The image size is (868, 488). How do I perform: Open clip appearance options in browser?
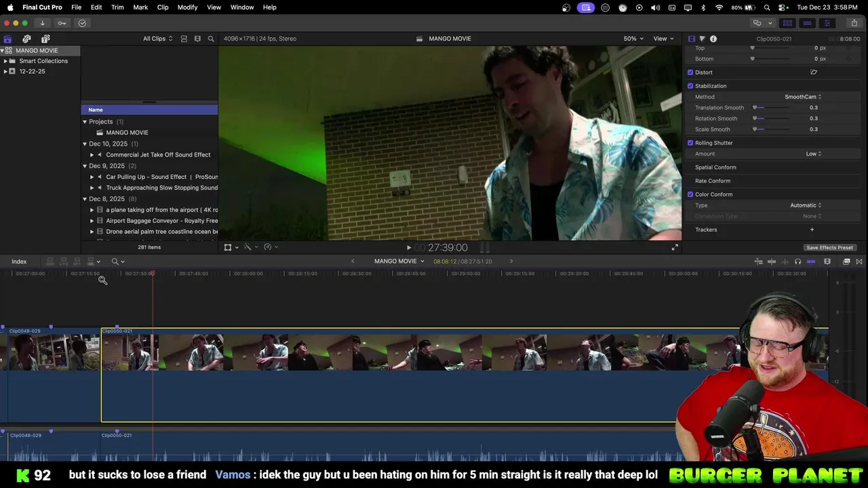point(197,39)
